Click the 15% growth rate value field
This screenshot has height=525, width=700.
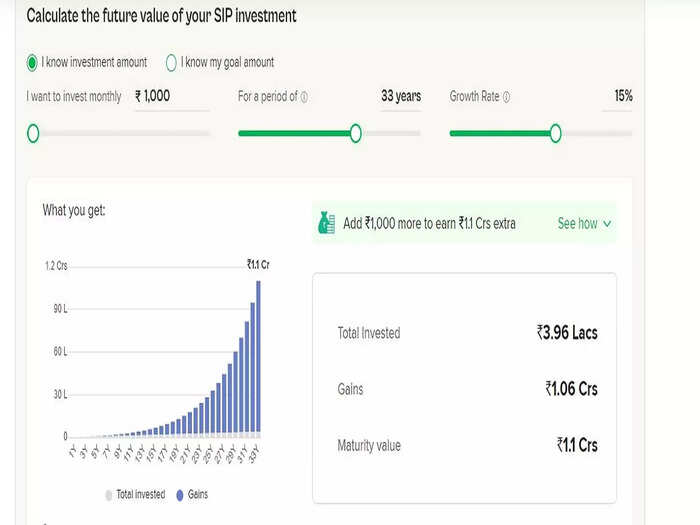click(617, 96)
